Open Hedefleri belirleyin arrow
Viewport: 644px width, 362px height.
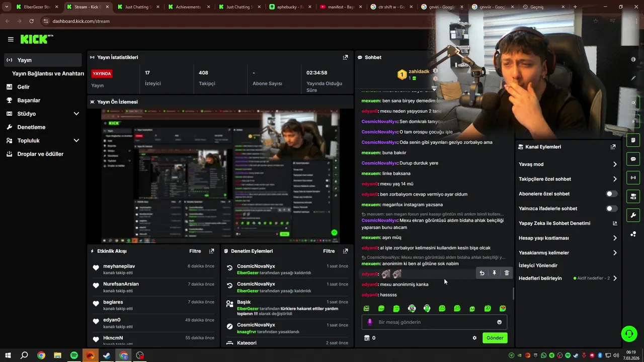(x=615, y=278)
